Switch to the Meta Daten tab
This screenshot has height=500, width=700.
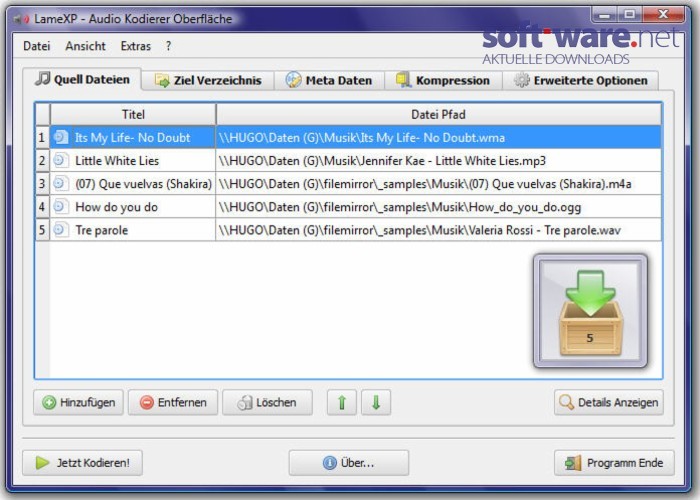(x=329, y=80)
